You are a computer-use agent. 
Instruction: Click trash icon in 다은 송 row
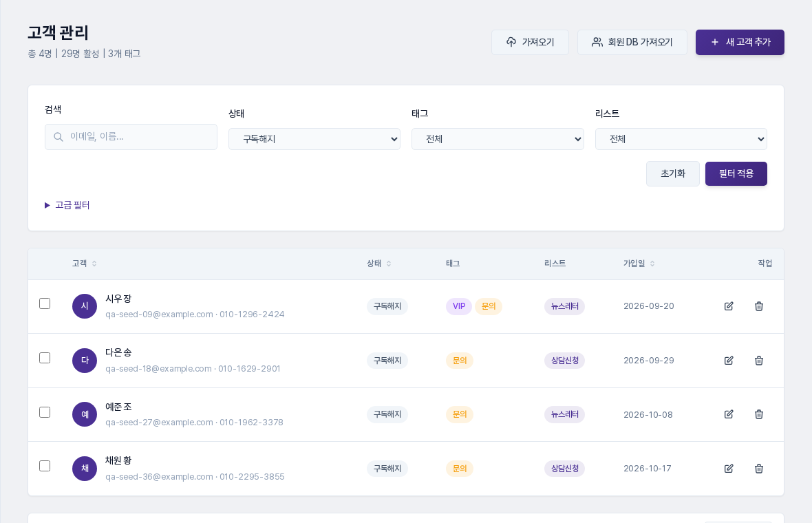pos(758,361)
